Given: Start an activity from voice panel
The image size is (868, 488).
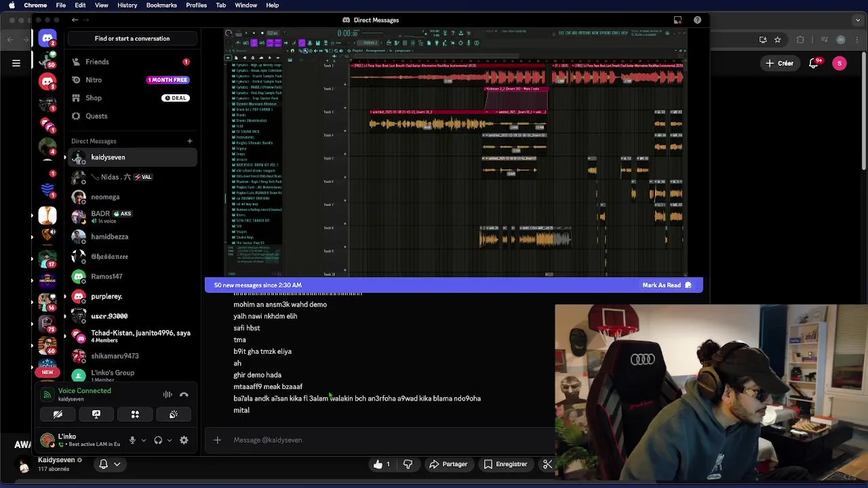Looking at the screenshot, I should tap(135, 414).
